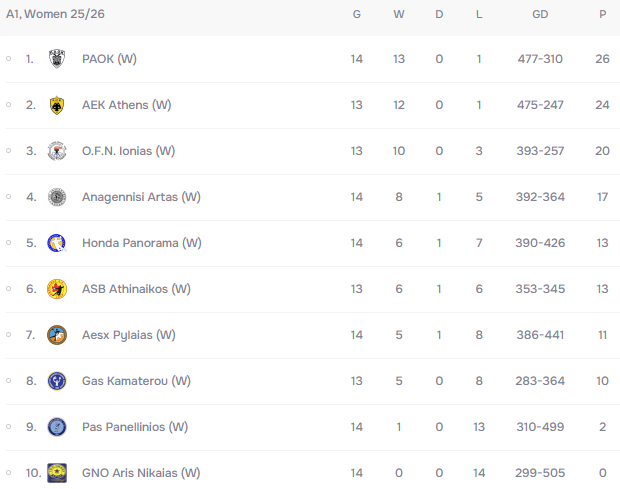Click the GNO Aris Nikaias badge
620x489 pixels.
tap(57, 473)
